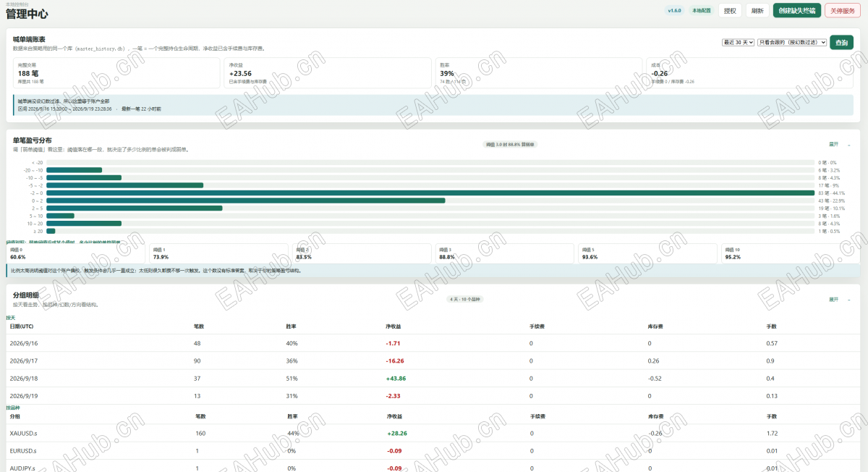The image size is (868, 472).
Task: Click the 4 天 · 10 个品种 pill label
Action: point(464,299)
